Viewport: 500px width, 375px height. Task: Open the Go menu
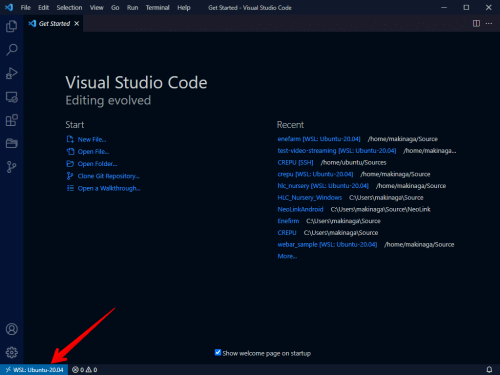[x=115, y=8]
